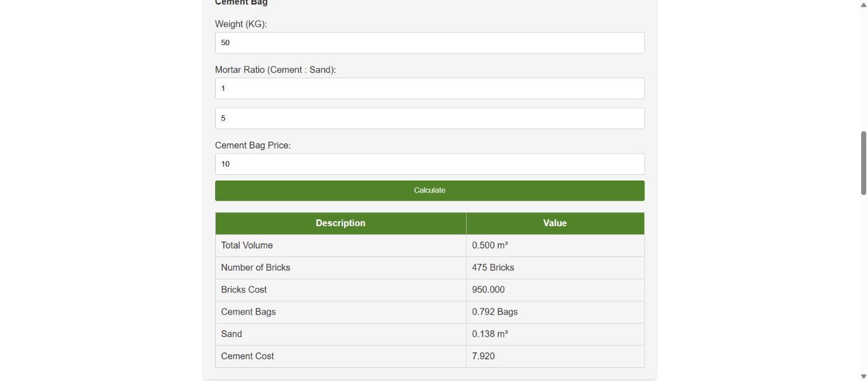The height and width of the screenshot is (381, 868).
Task: Click the Weight (KG) input field
Action: point(430,43)
